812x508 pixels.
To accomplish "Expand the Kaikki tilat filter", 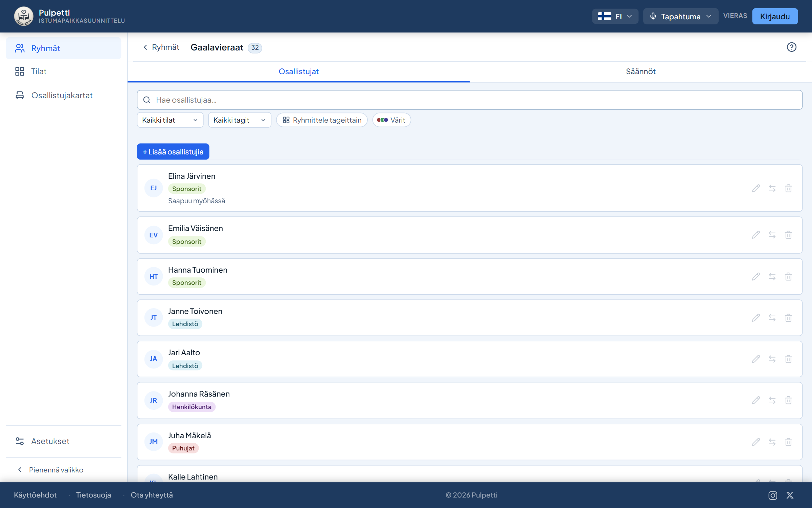I will click(170, 120).
